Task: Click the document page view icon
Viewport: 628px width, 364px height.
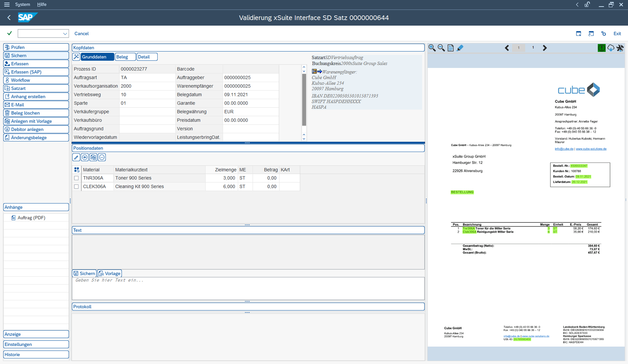Action: pos(450,48)
